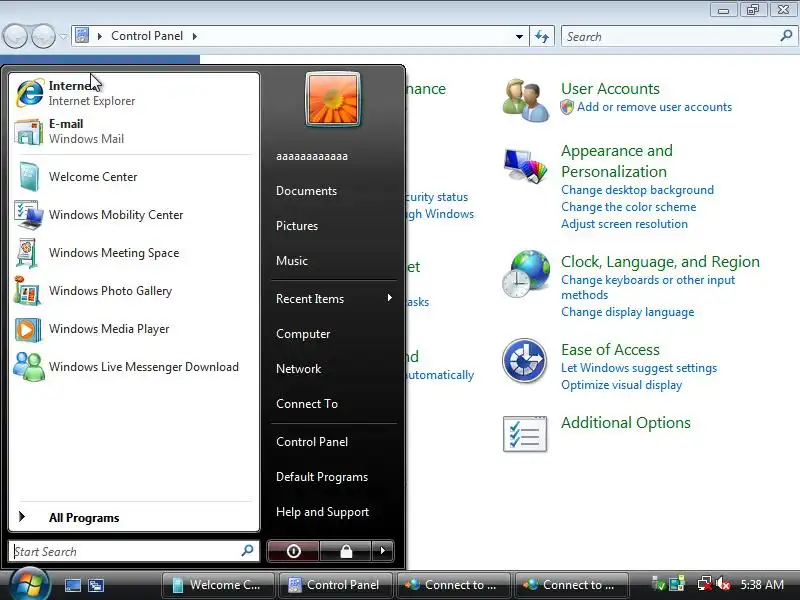Viewport: 800px width, 600px height.
Task: Click the lock computer button
Action: (x=346, y=551)
